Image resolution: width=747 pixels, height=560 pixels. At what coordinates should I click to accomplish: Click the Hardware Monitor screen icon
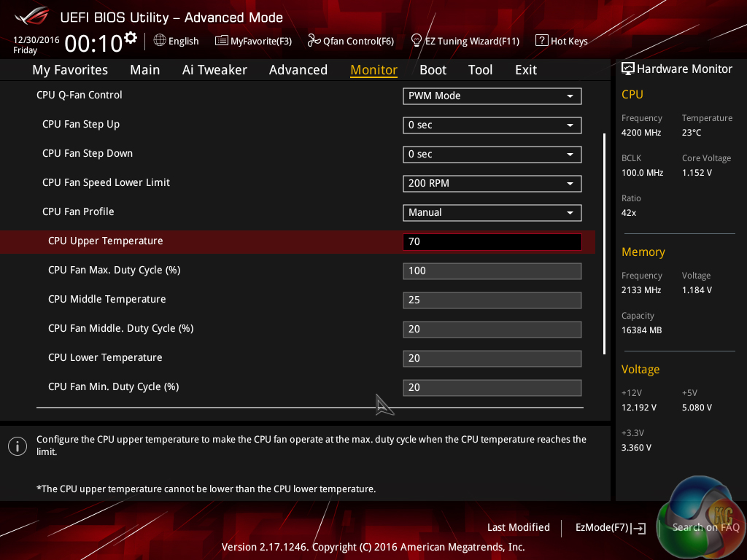pyautogui.click(x=628, y=69)
